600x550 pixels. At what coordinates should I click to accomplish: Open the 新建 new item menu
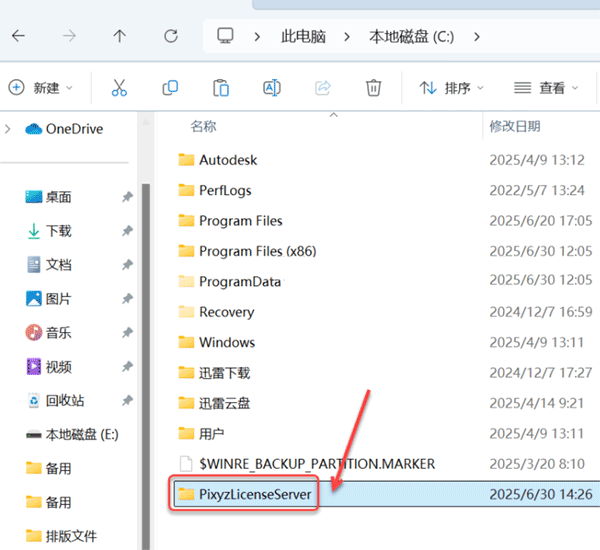tap(40, 88)
